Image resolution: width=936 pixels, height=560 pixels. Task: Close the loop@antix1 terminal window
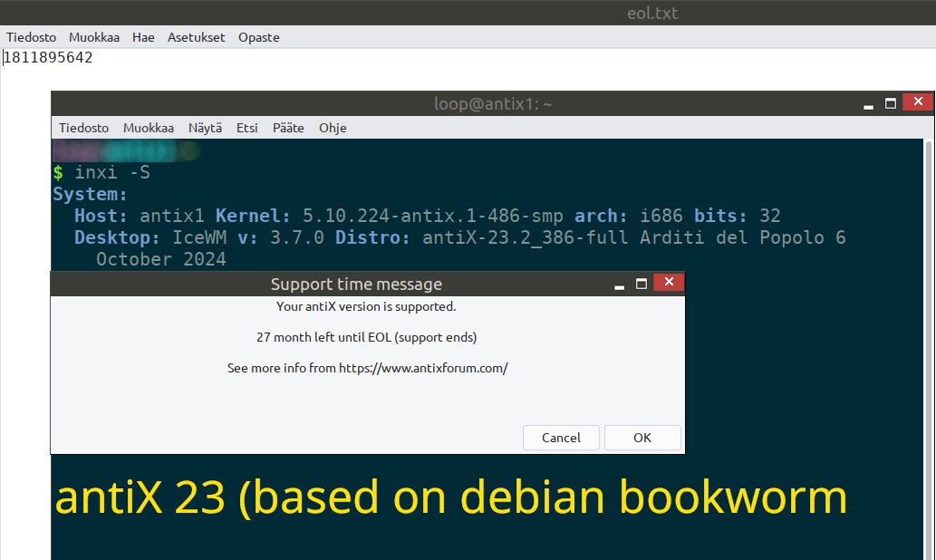coord(918,101)
